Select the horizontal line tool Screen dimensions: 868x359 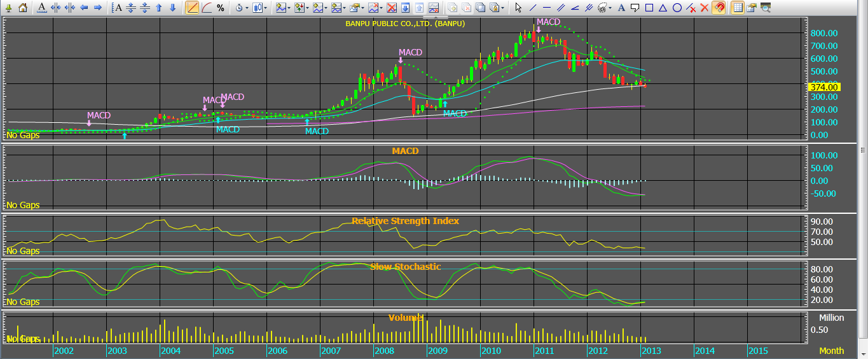[547, 8]
